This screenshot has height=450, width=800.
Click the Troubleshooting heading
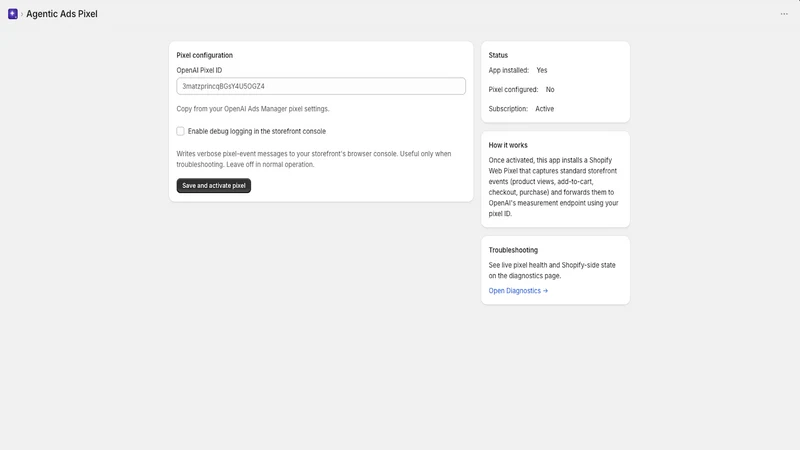tap(513, 250)
